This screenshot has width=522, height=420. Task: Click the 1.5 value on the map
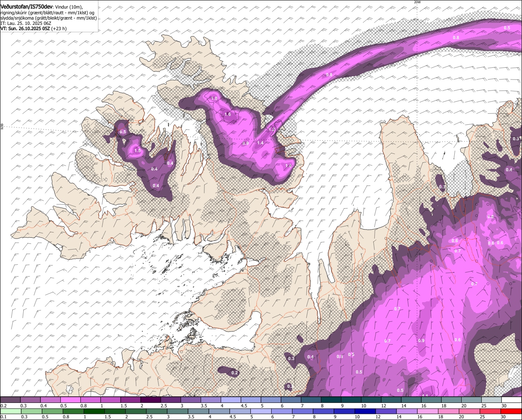(137, 150)
